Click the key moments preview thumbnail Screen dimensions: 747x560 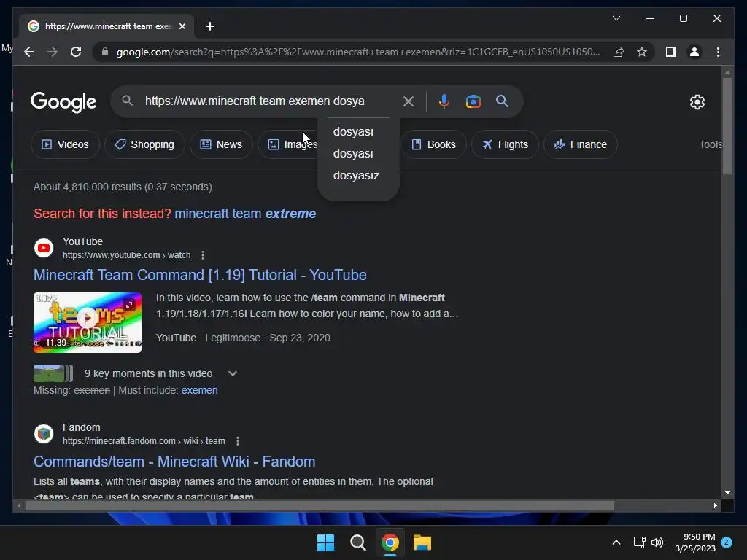tap(53, 373)
